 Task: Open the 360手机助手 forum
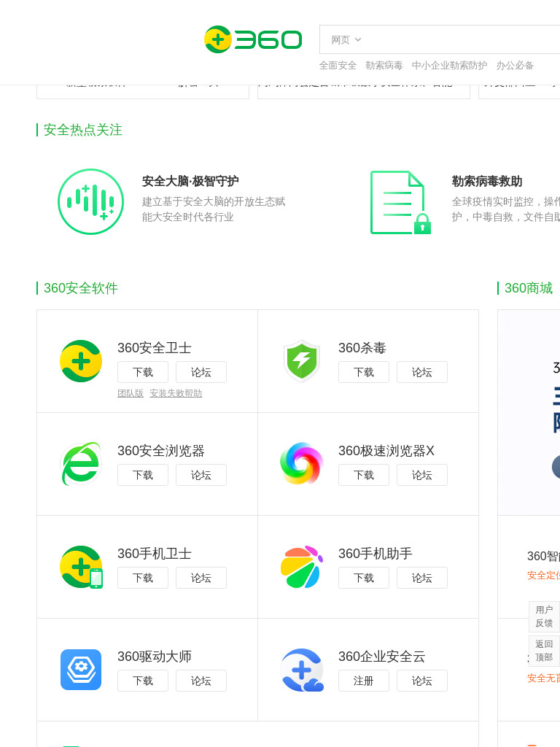(x=422, y=578)
